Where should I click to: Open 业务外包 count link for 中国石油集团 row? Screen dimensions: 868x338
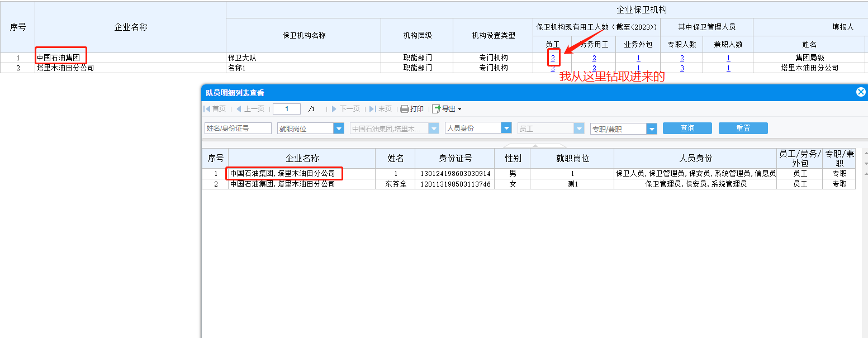tap(638, 58)
